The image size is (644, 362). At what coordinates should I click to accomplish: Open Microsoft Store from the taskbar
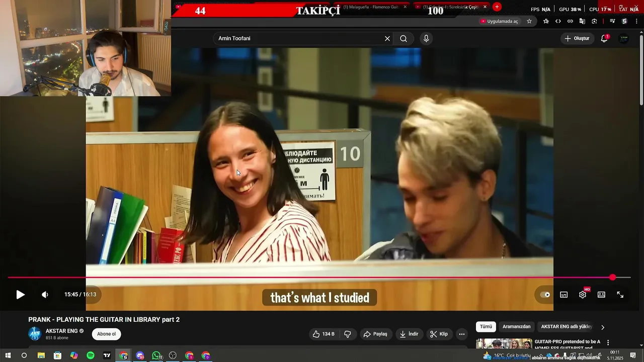(x=57, y=355)
